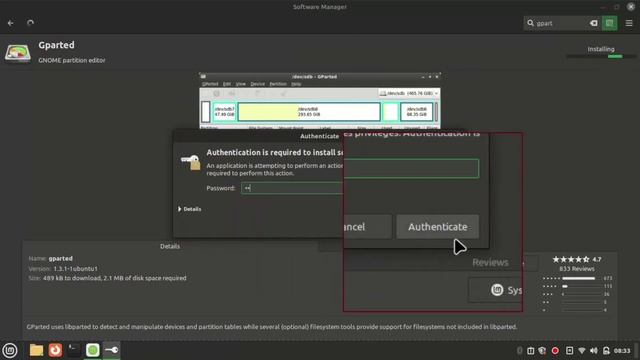This screenshot has width=640, height=360.
Task: Open the Wi-Fi network tray icon
Action: (x=582, y=351)
